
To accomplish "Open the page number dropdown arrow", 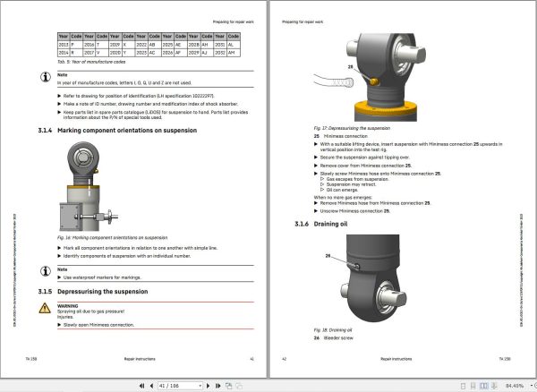I will coord(200,386).
